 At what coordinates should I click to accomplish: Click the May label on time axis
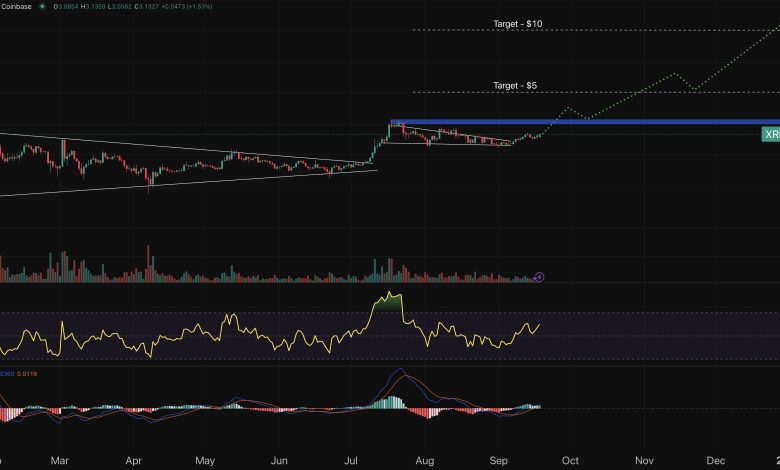click(x=205, y=460)
